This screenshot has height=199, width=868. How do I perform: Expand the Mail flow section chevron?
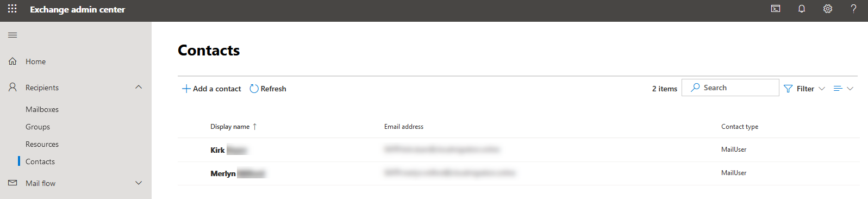pos(139,183)
